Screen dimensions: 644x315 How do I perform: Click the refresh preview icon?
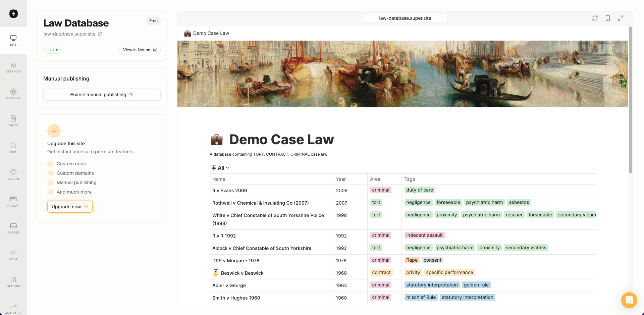pyautogui.click(x=595, y=18)
